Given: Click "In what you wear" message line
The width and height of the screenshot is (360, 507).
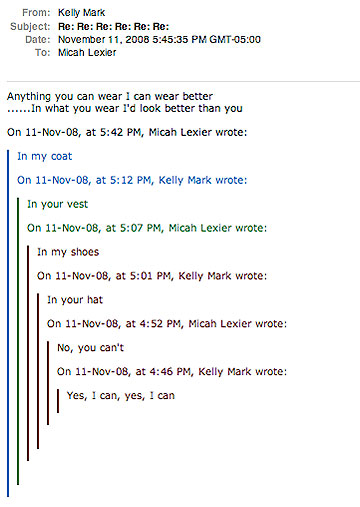Looking at the screenshot, I should pyautogui.click(x=125, y=108).
